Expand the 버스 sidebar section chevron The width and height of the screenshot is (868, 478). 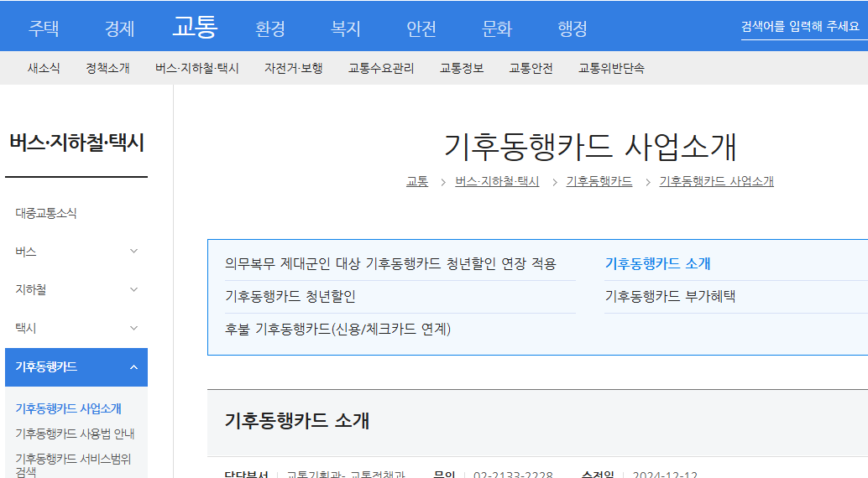[x=133, y=252]
